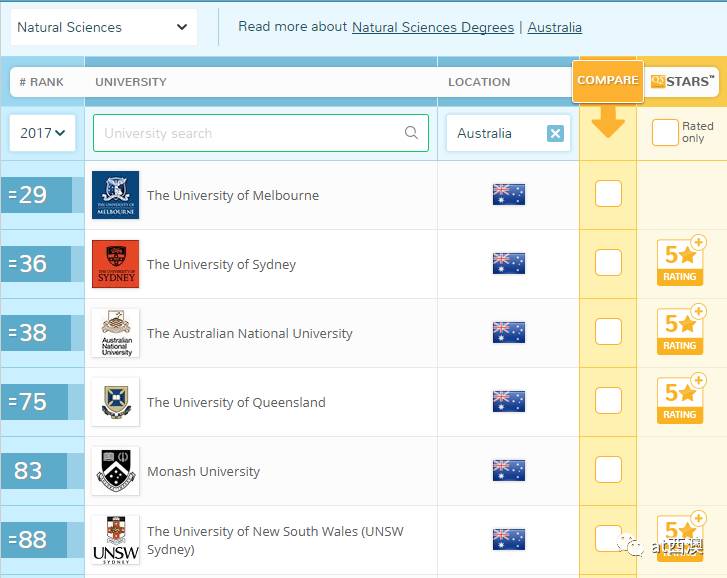
Task: Tick compare checkbox for Australian National University
Action: (608, 332)
